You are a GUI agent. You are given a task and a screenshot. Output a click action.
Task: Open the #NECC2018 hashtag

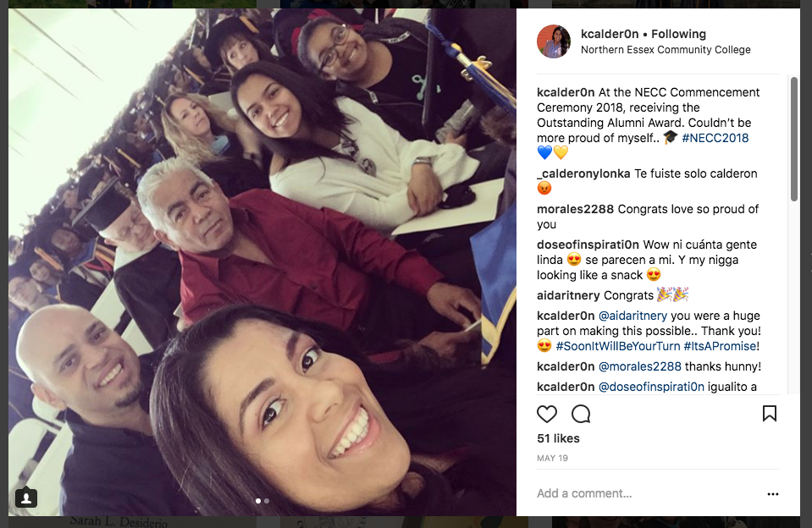click(x=715, y=138)
